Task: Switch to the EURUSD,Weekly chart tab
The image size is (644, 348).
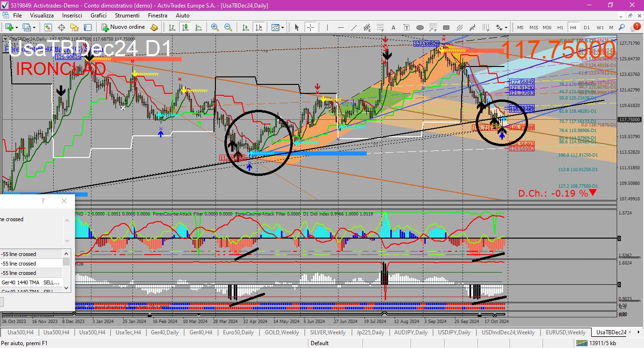Action: 567,332
